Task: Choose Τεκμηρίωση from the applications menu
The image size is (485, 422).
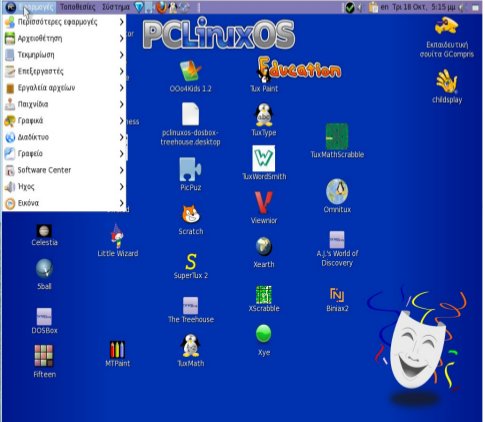Action: point(64,55)
